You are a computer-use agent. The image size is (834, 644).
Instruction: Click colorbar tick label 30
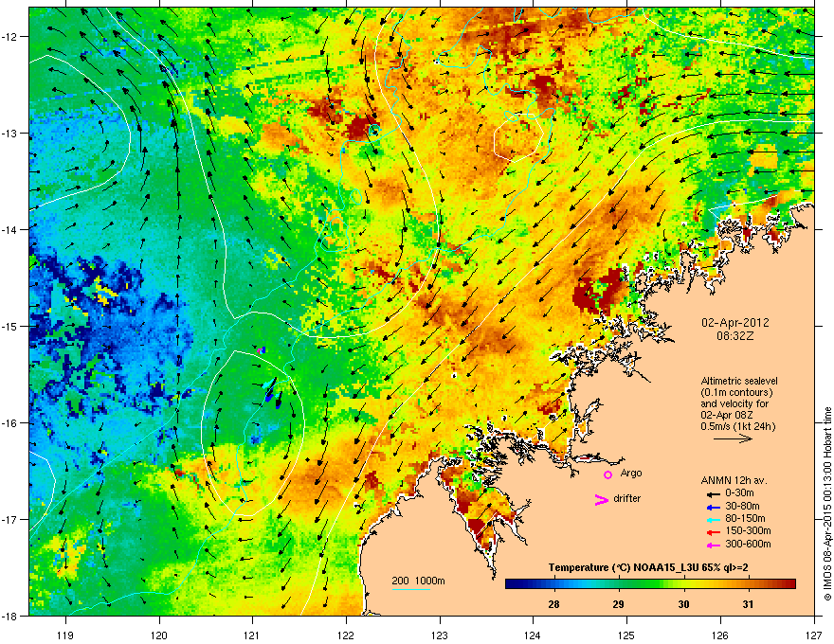pos(683,604)
